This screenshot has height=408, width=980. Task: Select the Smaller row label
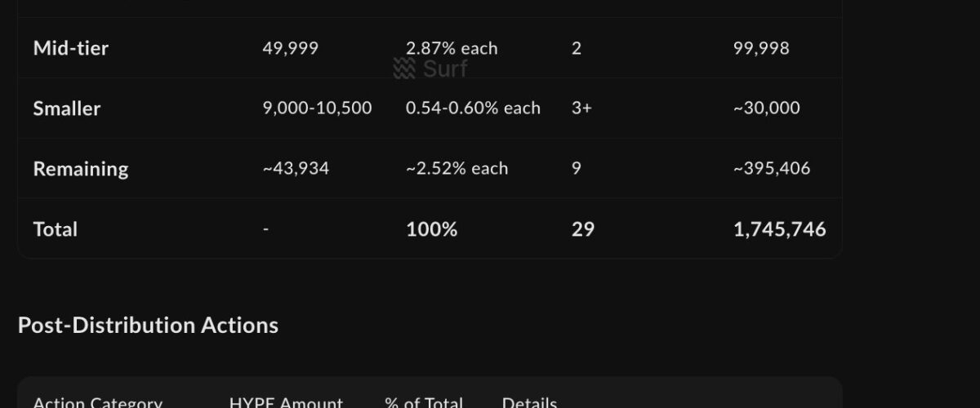(x=67, y=109)
